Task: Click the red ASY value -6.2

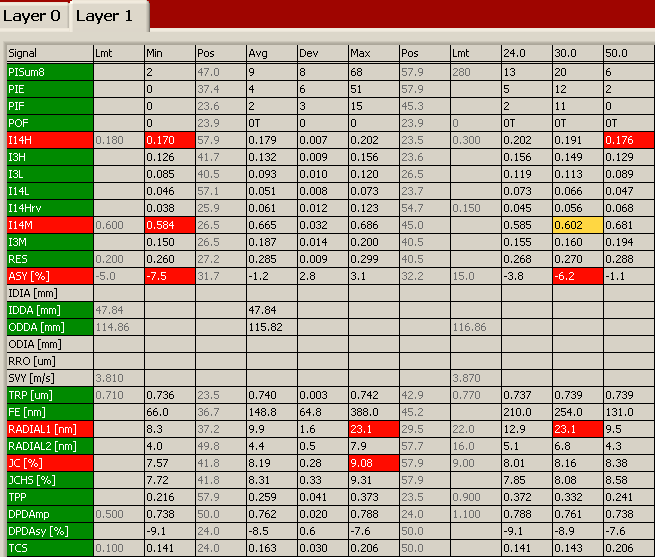Action: tap(578, 276)
